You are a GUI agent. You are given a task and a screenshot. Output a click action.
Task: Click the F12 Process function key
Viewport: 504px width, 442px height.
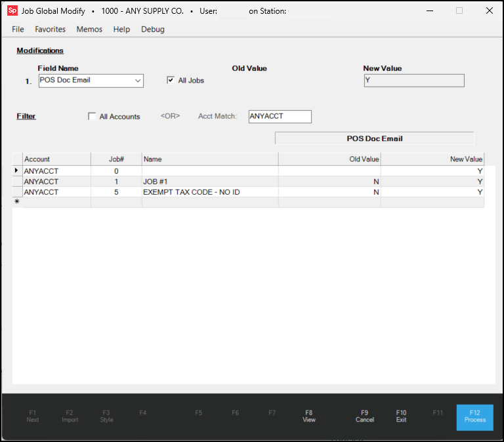coord(474,417)
